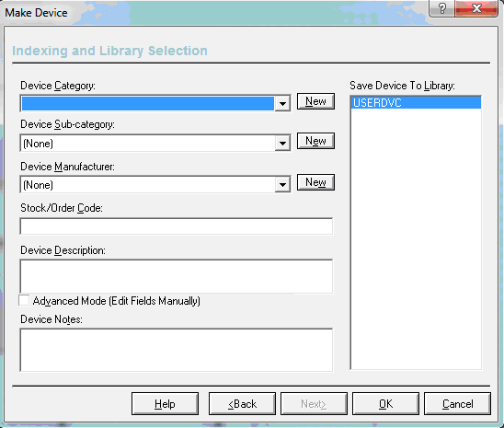
Task: Click the Device Sub-category (None) field
Action: pos(148,143)
